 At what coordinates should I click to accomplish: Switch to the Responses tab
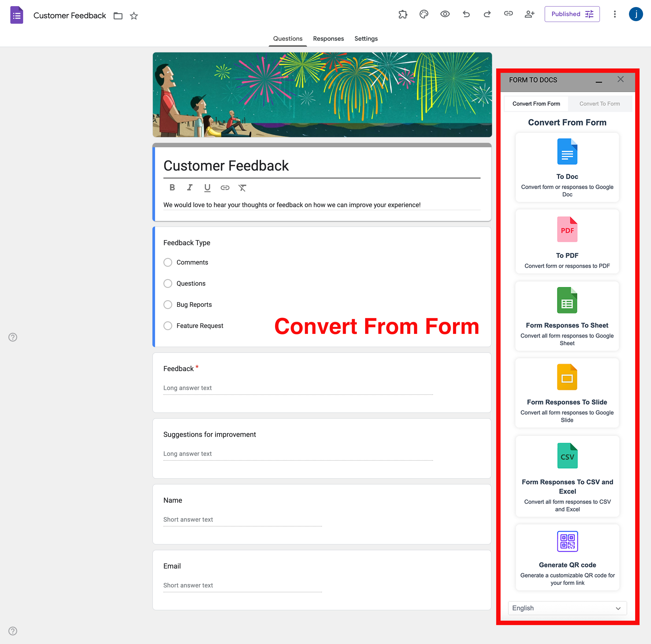(x=328, y=38)
